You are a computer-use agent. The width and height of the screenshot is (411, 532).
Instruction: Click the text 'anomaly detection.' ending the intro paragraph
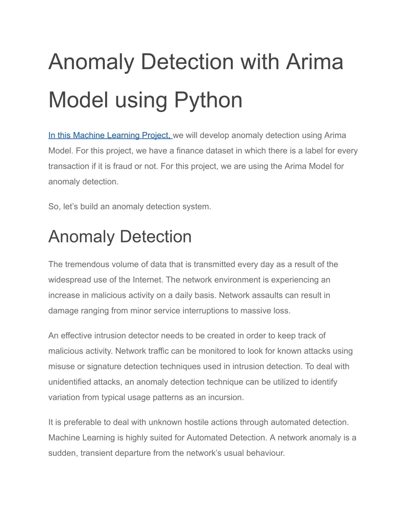tap(83, 181)
